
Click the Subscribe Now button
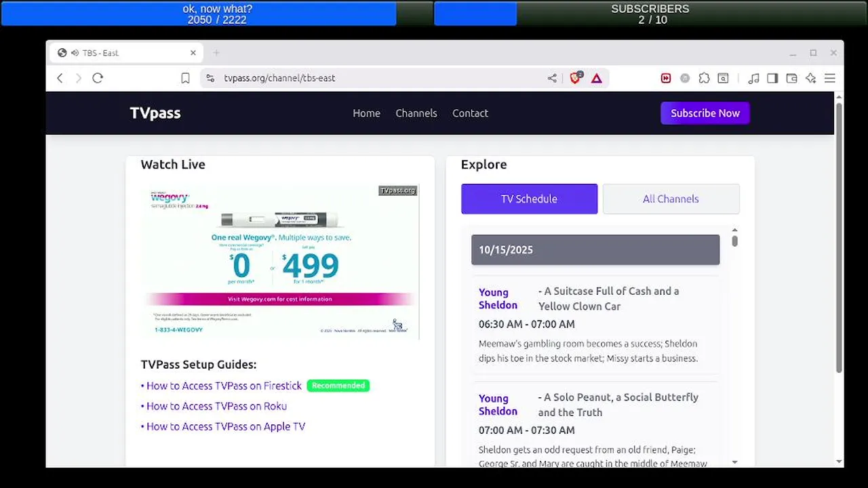click(705, 113)
